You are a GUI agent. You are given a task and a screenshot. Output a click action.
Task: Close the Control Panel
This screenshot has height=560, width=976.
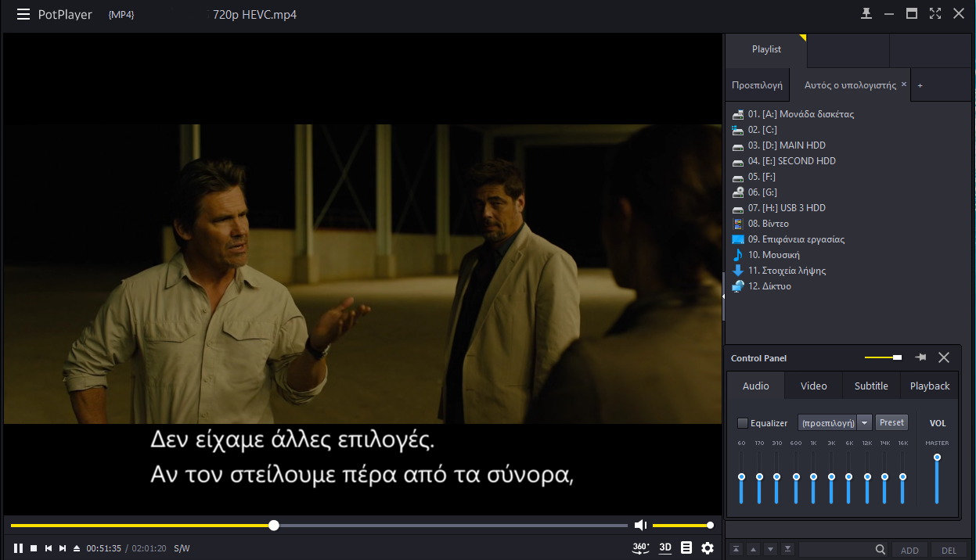[944, 357]
